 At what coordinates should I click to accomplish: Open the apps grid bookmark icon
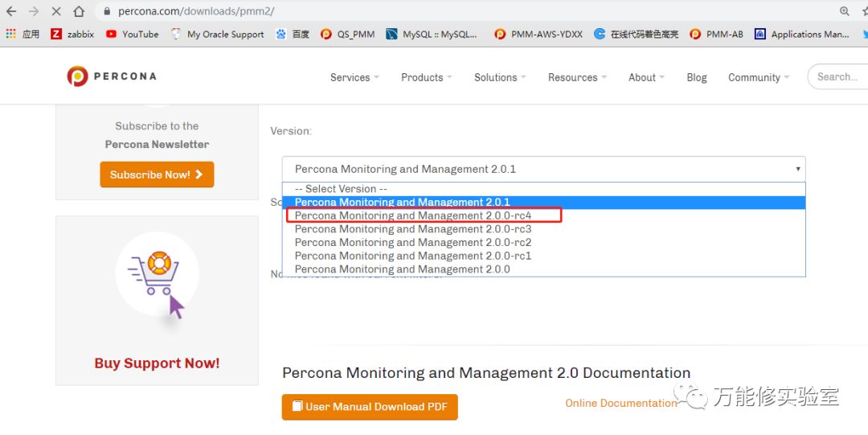point(10,34)
